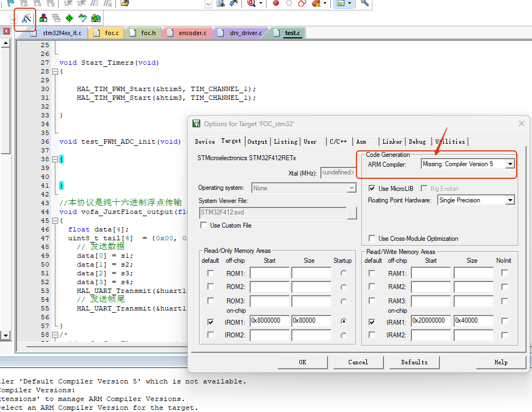Viewport: 532px width, 412px height.
Task: Open debug session icon dropdown arrow
Action: coord(261,3)
